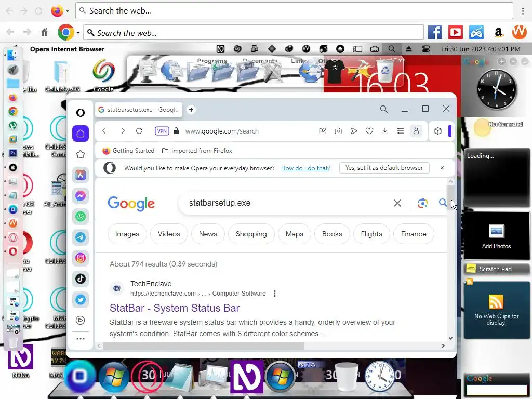Open Messenger in Opera sidebar

81,196
